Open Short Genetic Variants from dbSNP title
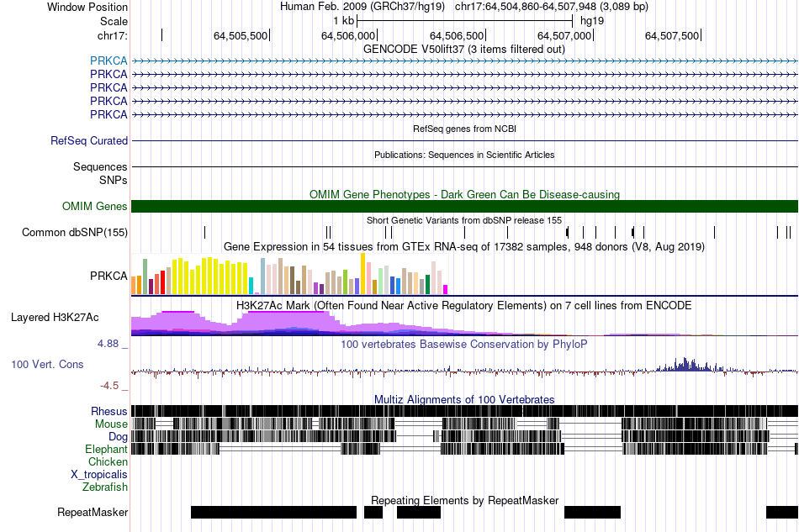The width and height of the screenshot is (799, 532). 464,220
